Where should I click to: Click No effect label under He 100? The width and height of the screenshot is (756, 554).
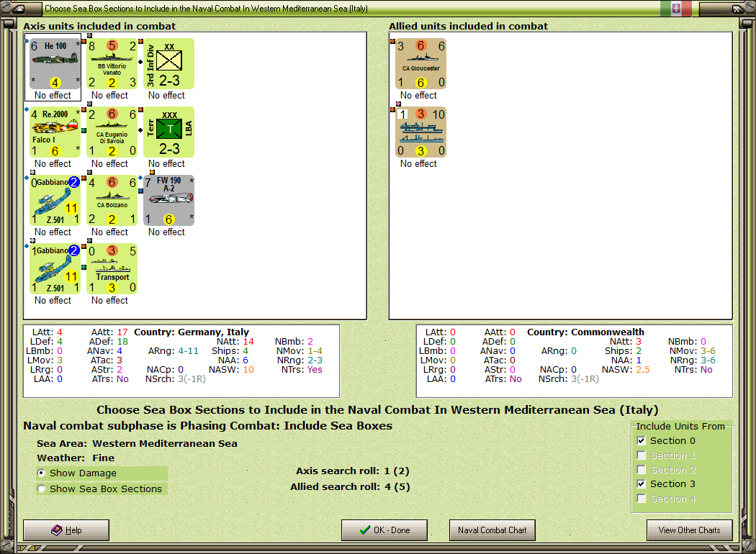53,96
